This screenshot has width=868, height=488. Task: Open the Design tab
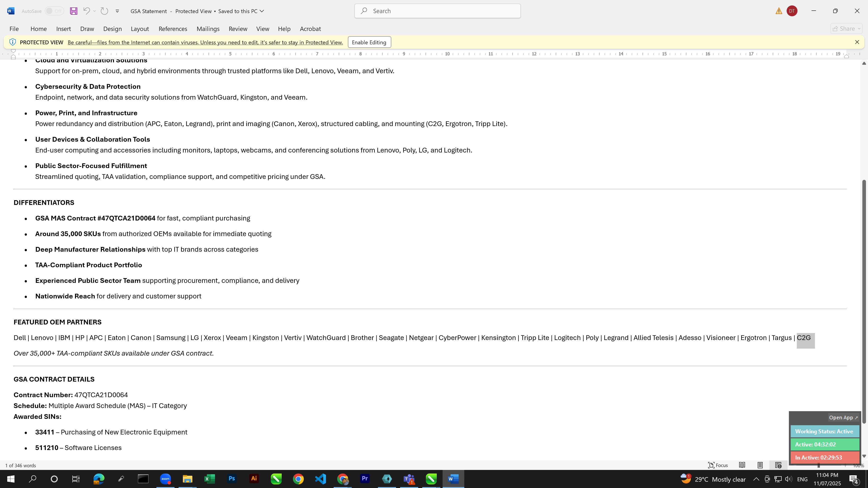pos(112,29)
